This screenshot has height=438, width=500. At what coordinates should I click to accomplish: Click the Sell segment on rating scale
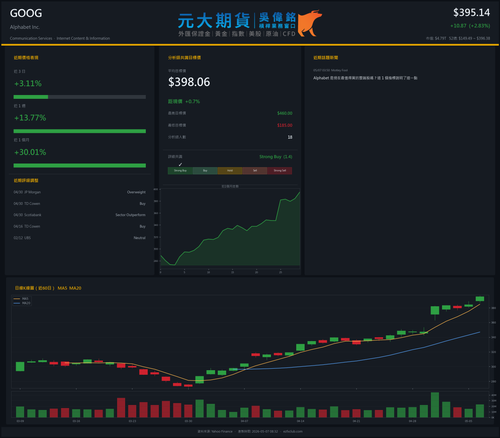pyautogui.click(x=255, y=171)
